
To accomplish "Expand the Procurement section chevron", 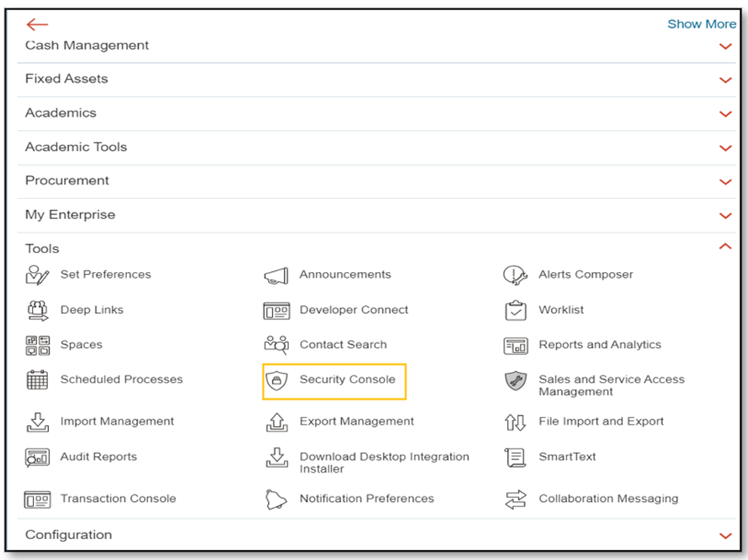I will coord(726,182).
